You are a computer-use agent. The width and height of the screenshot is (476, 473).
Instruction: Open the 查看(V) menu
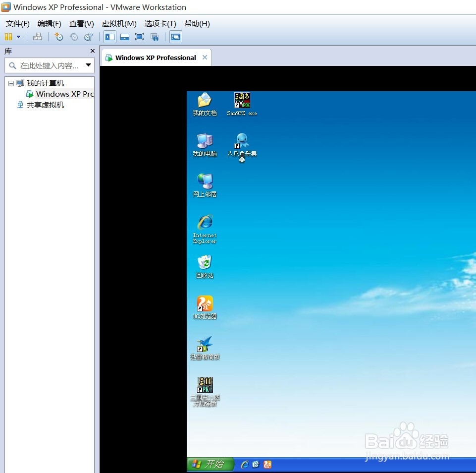click(x=81, y=24)
